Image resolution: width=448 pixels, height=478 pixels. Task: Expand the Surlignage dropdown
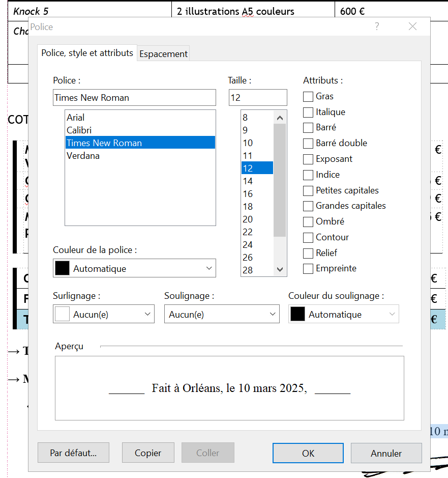click(104, 314)
